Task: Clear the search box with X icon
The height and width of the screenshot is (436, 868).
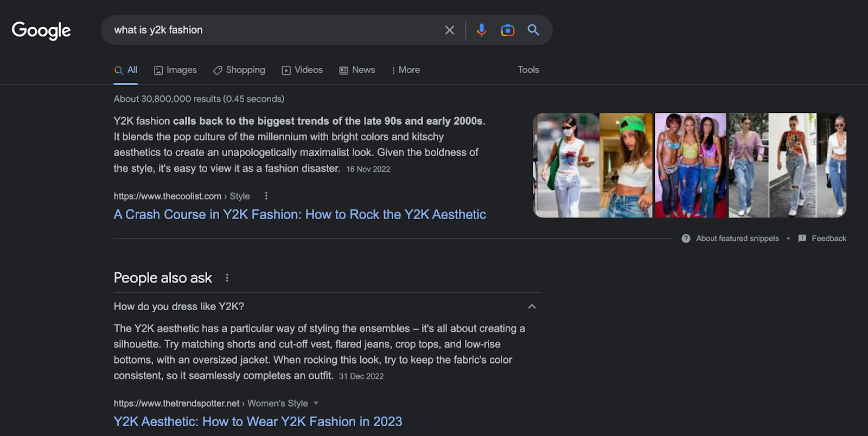Action: coord(449,30)
